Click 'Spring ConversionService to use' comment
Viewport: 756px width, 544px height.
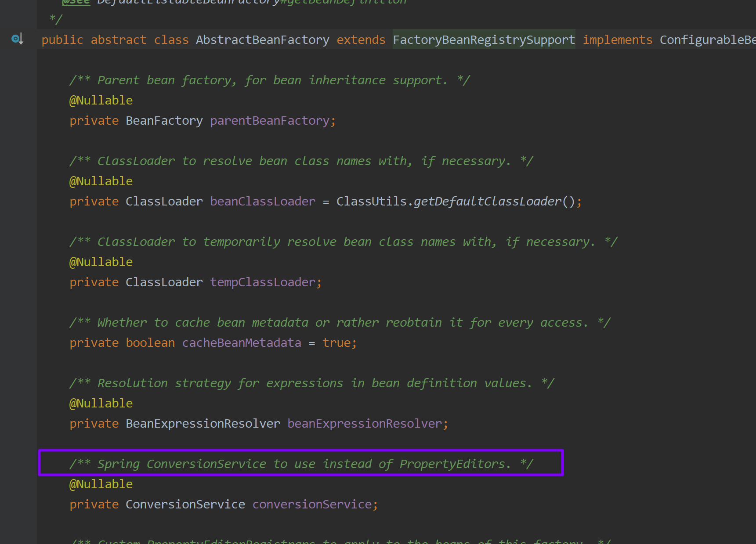pos(301,464)
